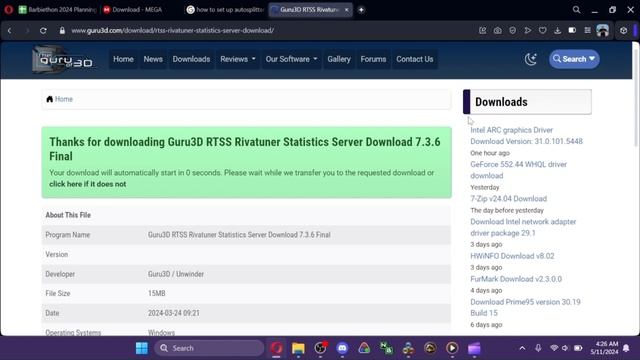Toggle battery saver icon in toolbar
Viewport: 640px width, 360px height.
pyautogui.click(x=572, y=31)
